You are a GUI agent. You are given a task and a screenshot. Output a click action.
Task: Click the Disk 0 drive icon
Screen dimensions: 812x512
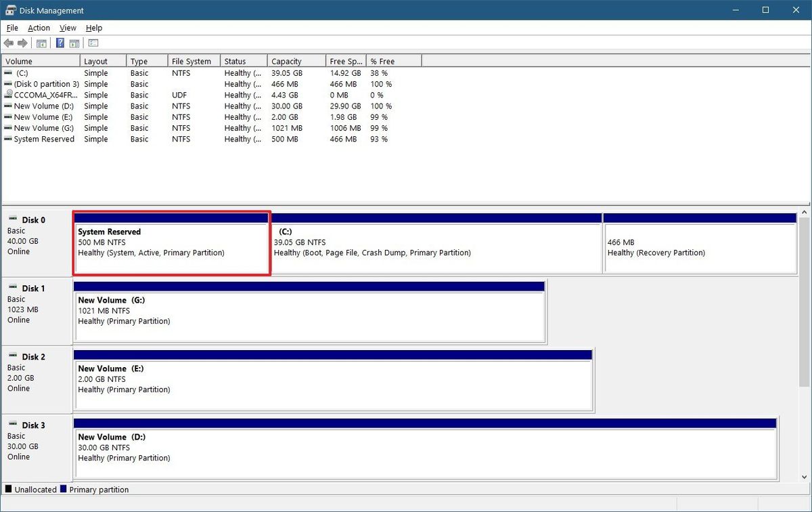coord(14,219)
